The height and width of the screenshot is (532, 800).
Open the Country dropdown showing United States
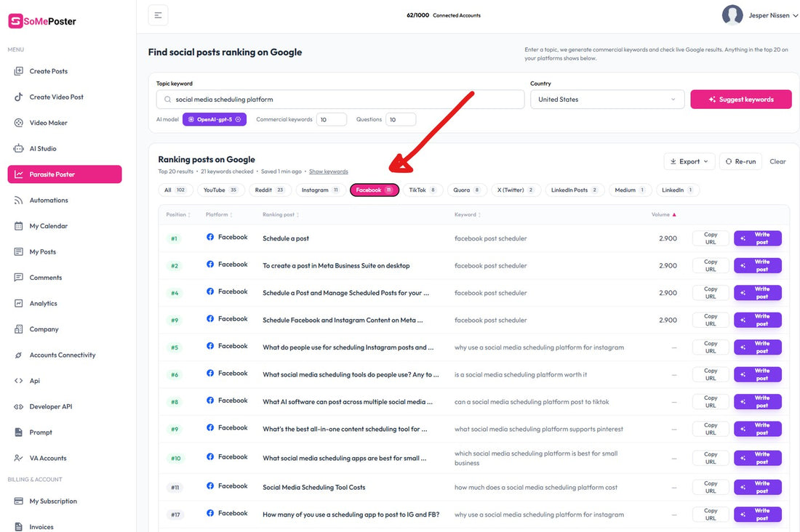point(607,100)
